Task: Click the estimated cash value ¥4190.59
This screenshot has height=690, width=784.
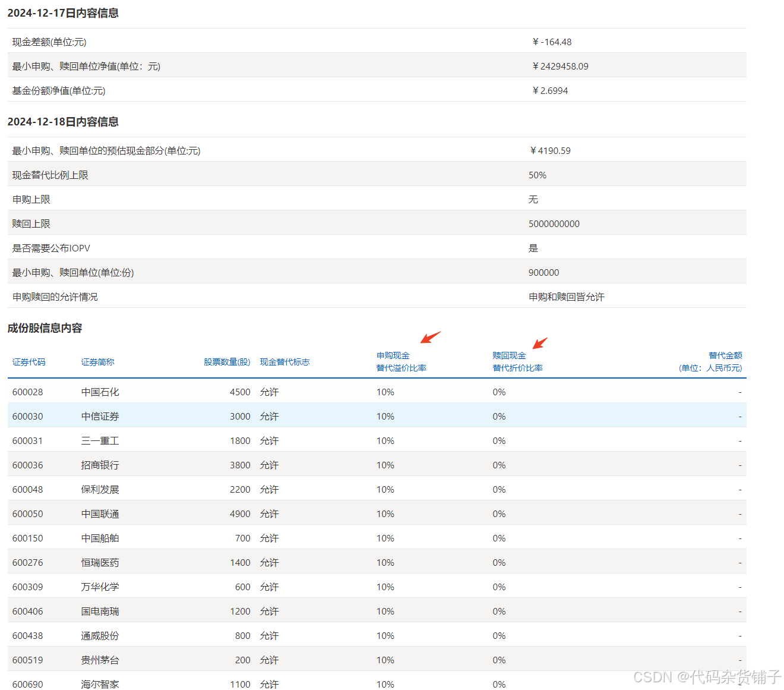Action: (550, 151)
